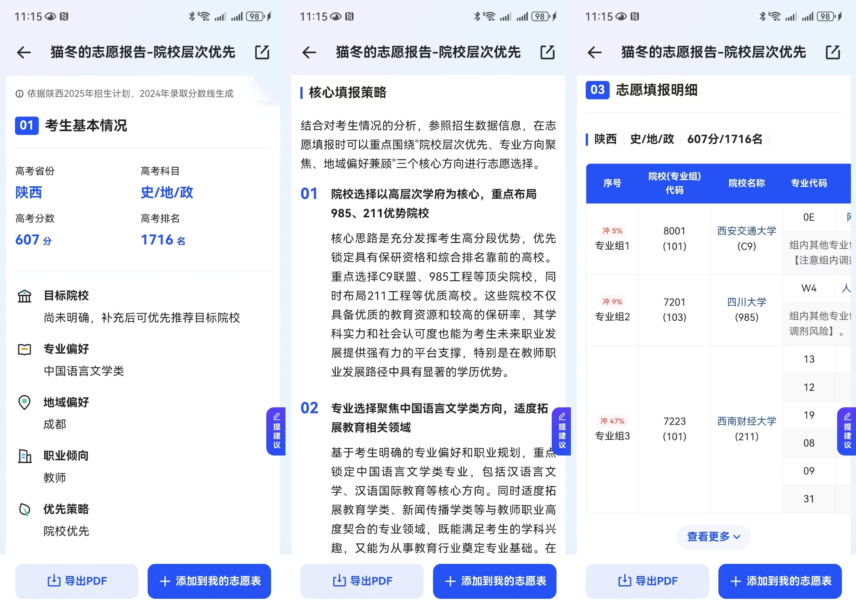
Task: Tap share icon in right screen header
Action: coord(833,52)
